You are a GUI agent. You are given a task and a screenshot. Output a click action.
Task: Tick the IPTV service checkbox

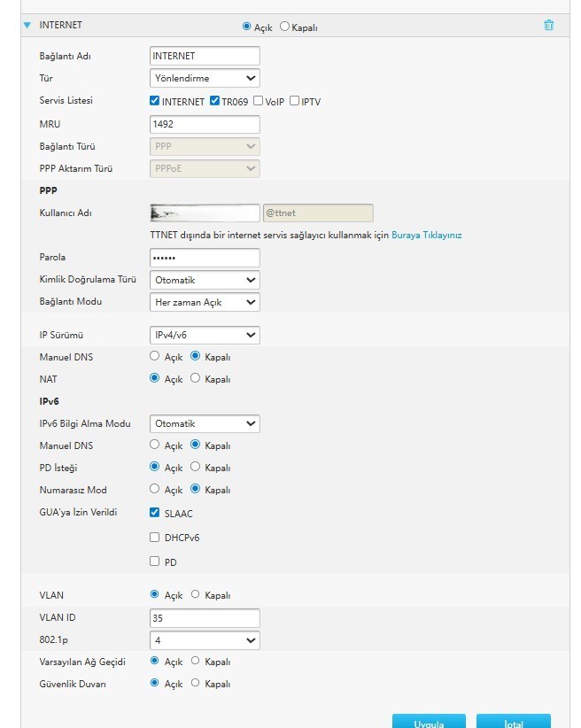pyautogui.click(x=294, y=101)
